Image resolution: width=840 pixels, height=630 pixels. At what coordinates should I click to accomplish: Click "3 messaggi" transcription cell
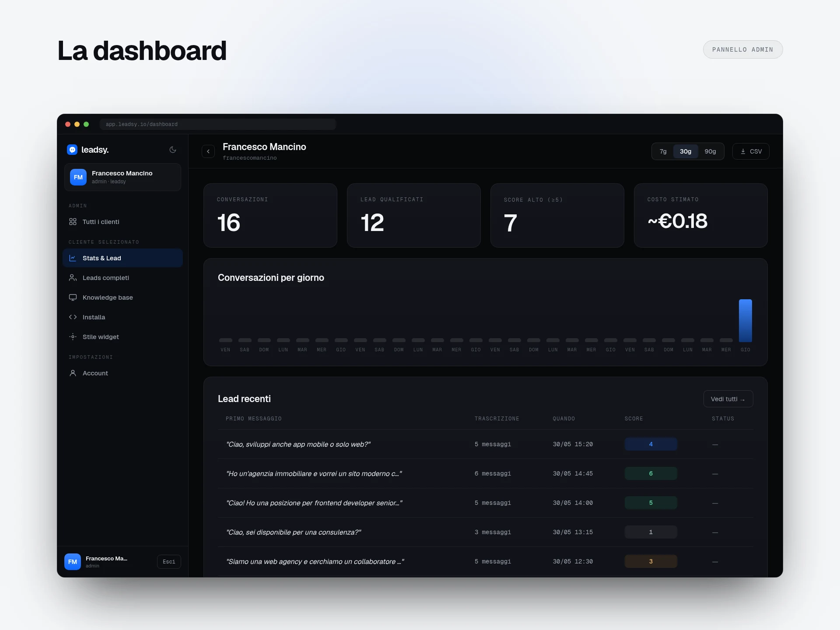(493, 532)
